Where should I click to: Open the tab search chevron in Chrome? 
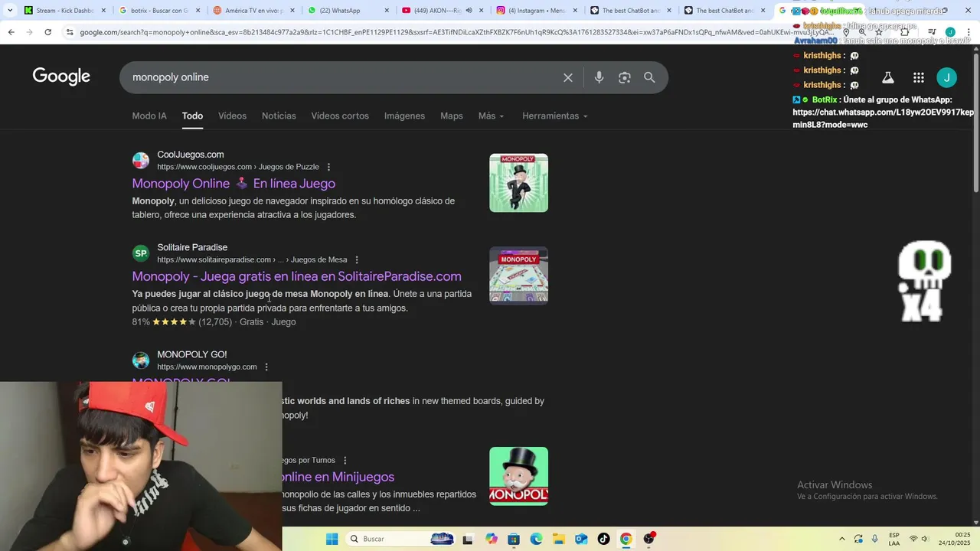10,11
